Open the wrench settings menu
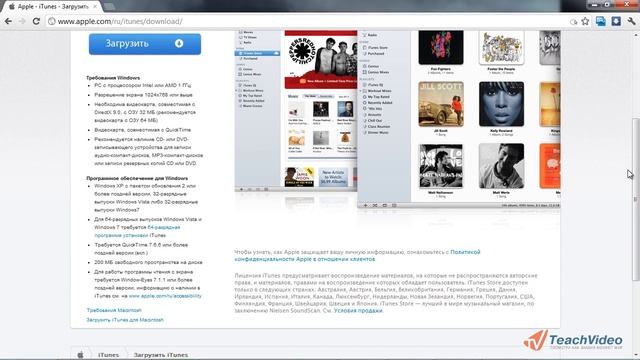640x360 pixels. [631, 21]
